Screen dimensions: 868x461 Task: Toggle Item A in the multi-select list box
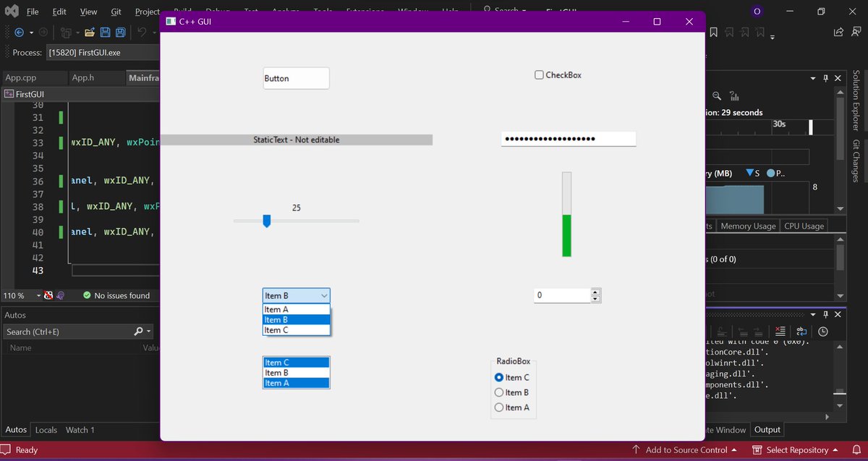click(x=297, y=383)
